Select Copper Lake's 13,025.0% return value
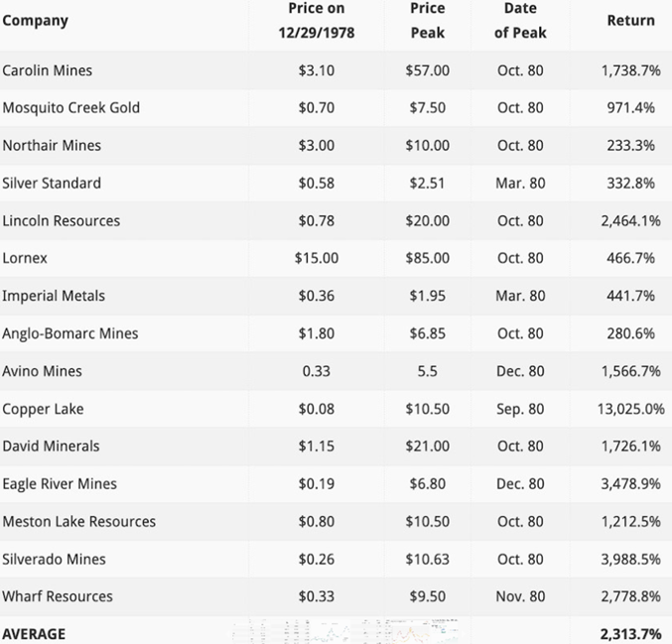 [632, 409]
